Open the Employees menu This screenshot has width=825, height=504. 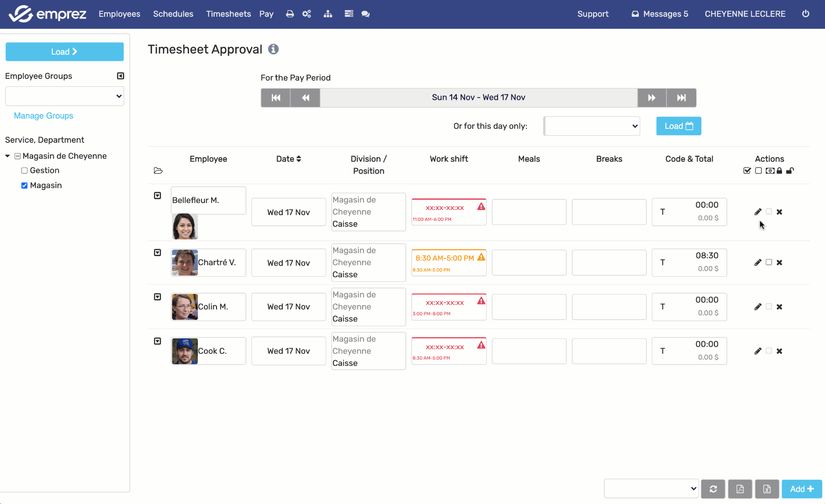(x=119, y=14)
